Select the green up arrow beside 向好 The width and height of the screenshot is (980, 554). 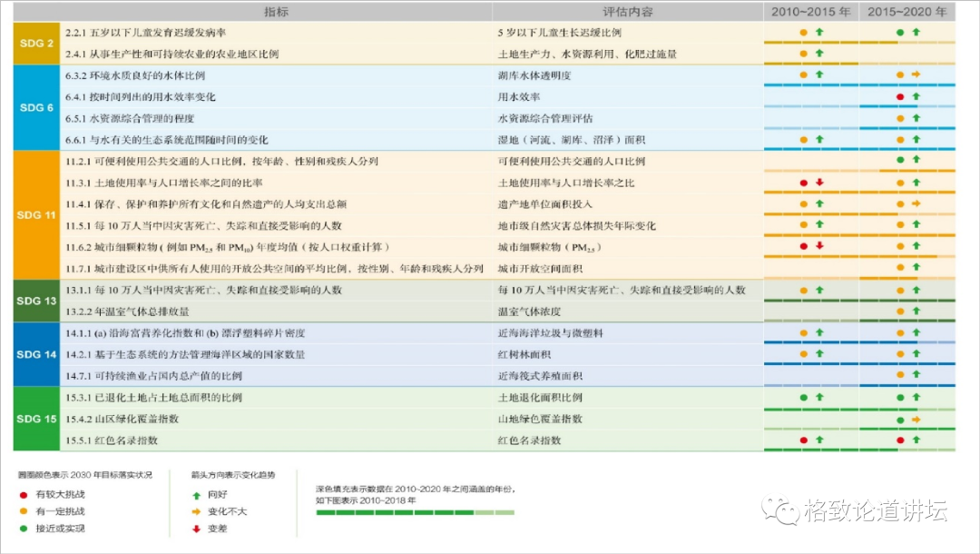point(196,495)
